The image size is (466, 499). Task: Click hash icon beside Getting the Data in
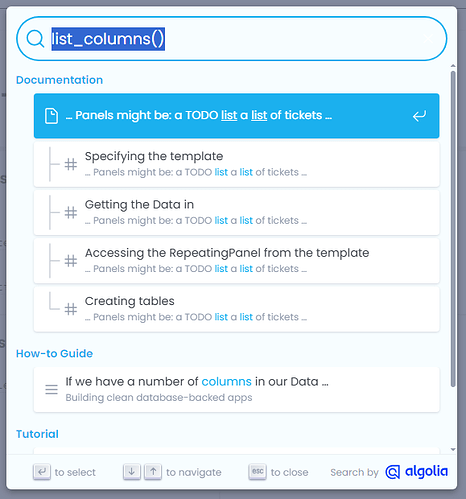click(71, 213)
